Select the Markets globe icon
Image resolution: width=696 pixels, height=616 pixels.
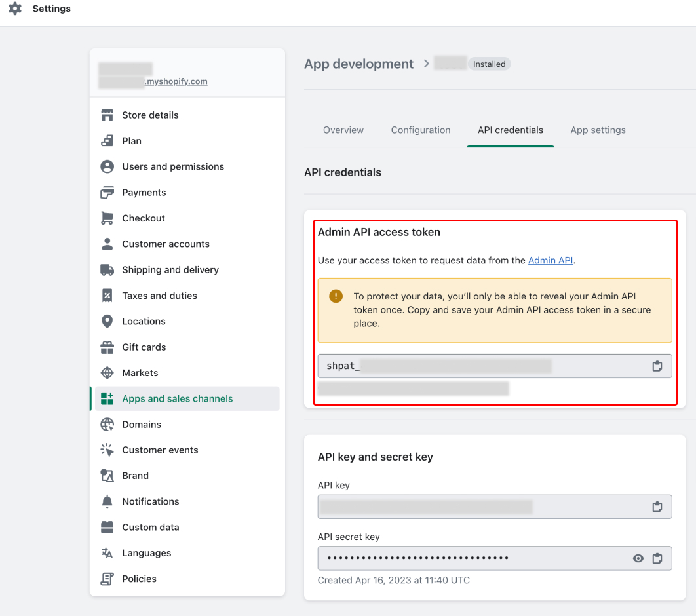(107, 372)
